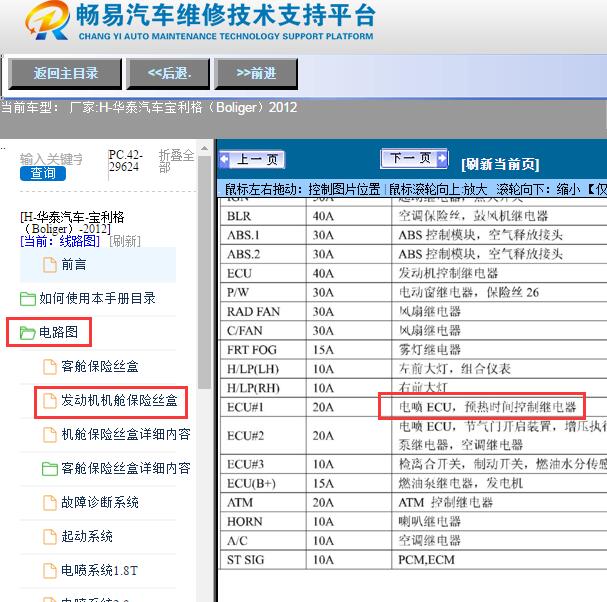Click the RAD FAN fuse label
The width and height of the screenshot is (607, 602).
(253, 312)
